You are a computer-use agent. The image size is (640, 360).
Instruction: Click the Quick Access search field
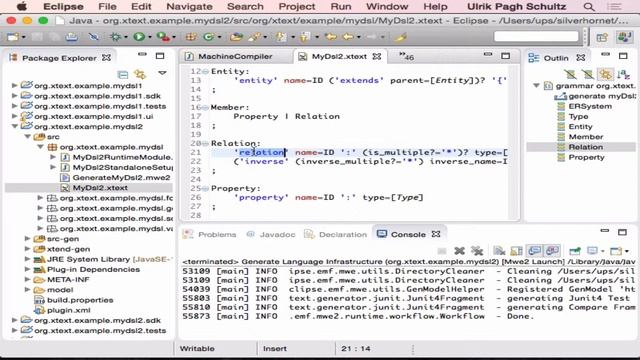tap(536, 37)
